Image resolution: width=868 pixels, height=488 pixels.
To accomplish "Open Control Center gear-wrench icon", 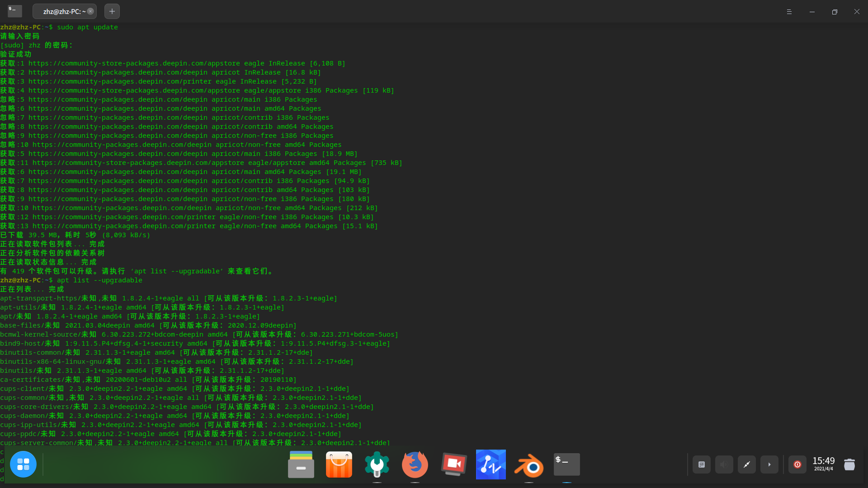I will click(x=377, y=464).
